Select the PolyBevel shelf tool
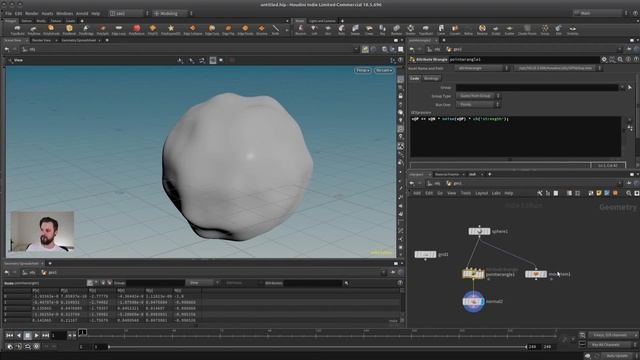Viewport: 640px width, 360px height. [69, 29]
